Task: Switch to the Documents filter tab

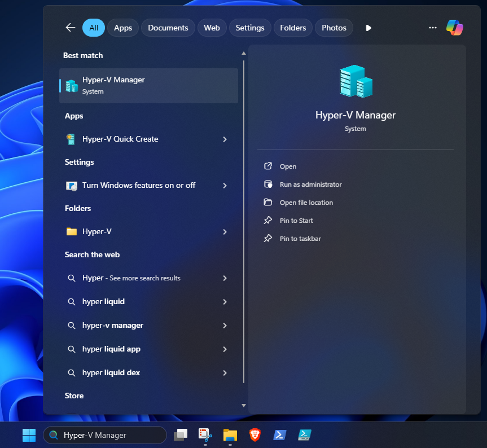Action: pyautogui.click(x=168, y=27)
